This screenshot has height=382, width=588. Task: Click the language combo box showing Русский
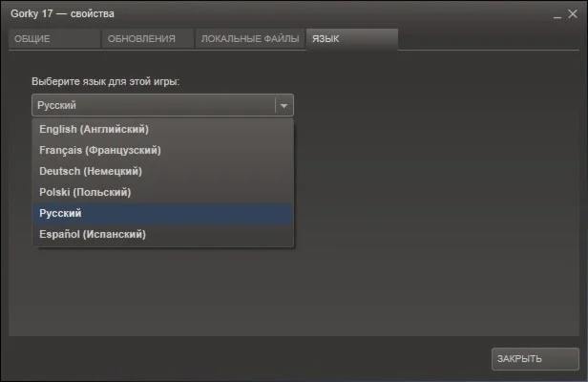[x=162, y=105]
